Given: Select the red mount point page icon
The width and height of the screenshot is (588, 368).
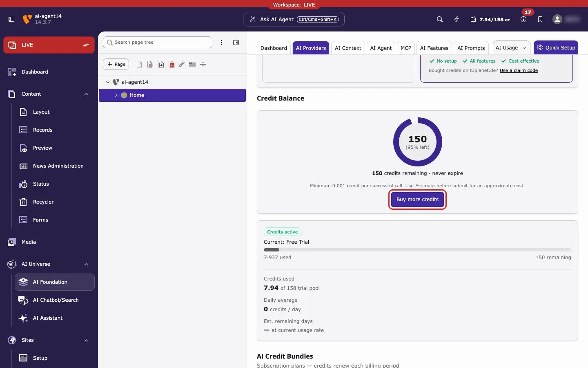Looking at the screenshot, I should point(171,64).
